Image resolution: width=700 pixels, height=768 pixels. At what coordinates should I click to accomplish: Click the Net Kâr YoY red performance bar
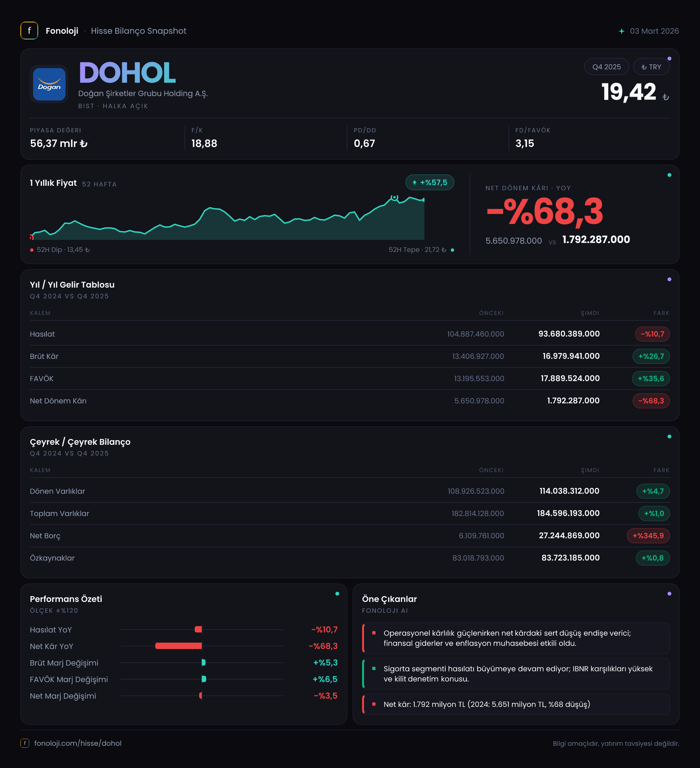pos(178,646)
